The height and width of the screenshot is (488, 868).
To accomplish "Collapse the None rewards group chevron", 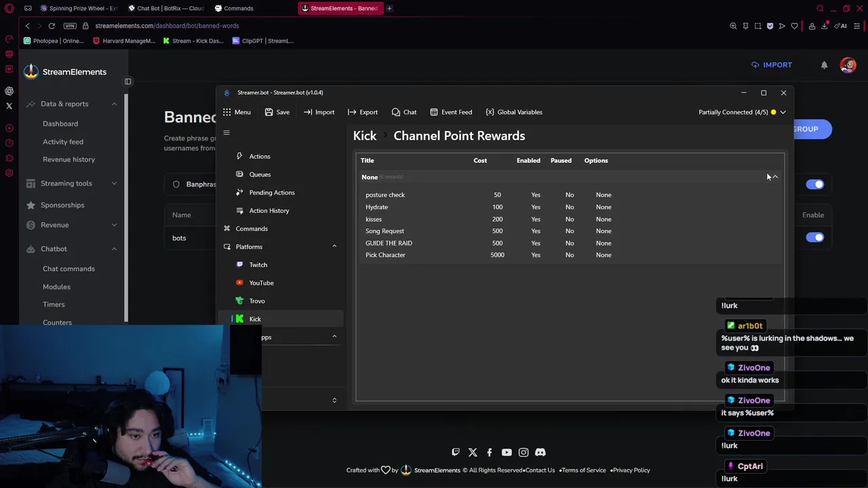I will [x=775, y=177].
